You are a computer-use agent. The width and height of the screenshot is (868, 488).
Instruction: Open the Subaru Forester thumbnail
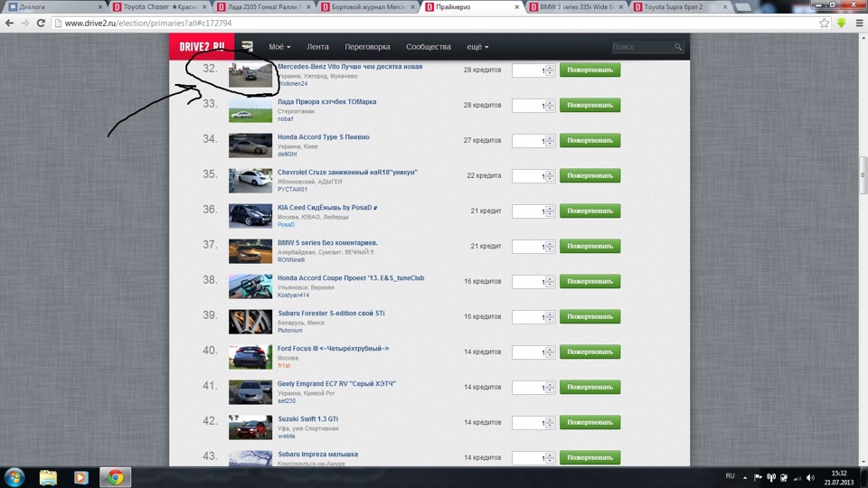pos(250,322)
